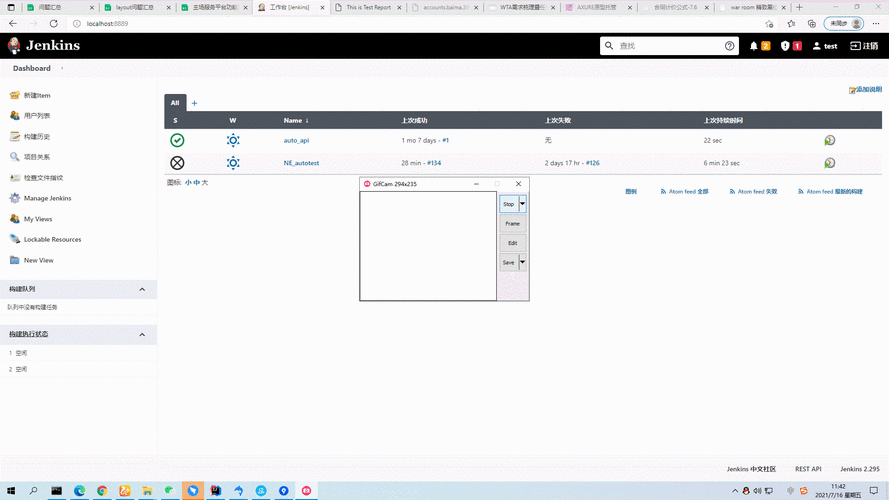Go back with the browser back arrow
Screen dimensions: 889x500
click(12, 24)
